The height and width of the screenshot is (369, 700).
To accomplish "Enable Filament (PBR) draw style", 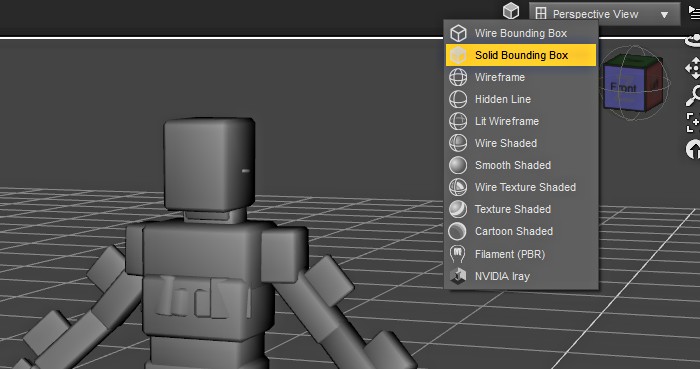I will 521,254.
